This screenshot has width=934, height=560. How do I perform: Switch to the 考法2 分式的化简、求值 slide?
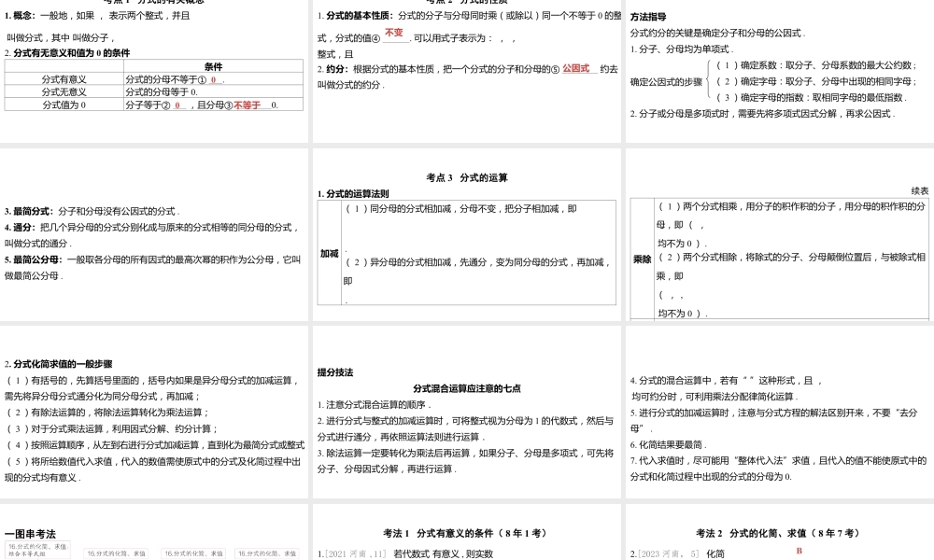tap(778, 531)
